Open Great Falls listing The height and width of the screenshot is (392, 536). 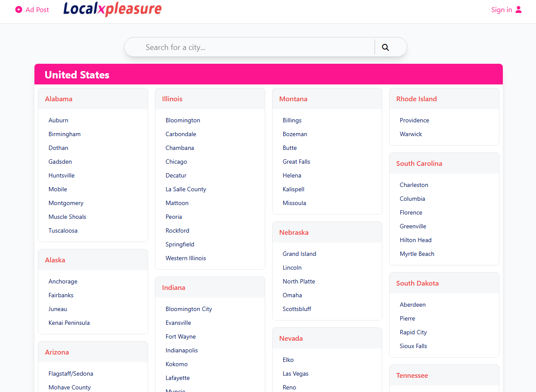click(296, 162)
